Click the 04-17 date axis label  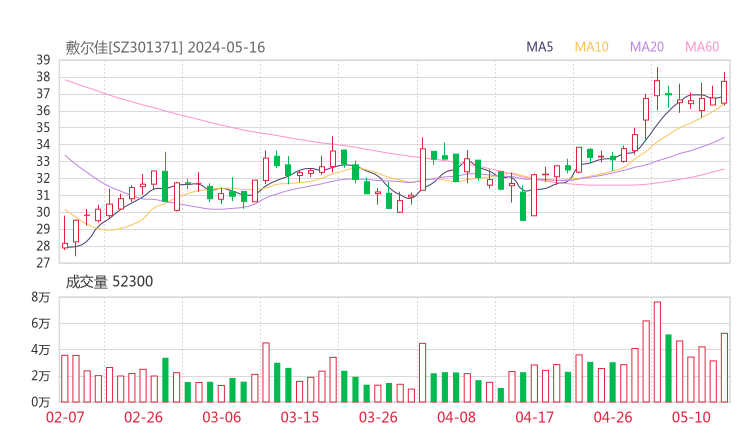535,417
